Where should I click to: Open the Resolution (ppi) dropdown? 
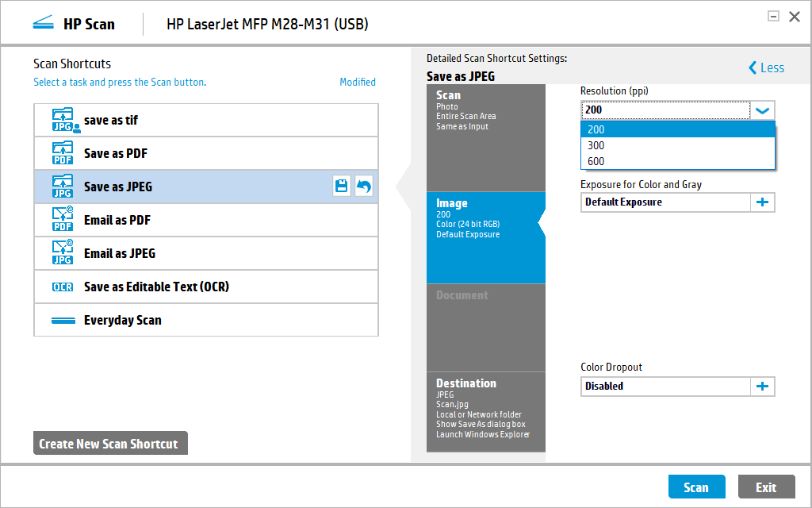[x=762, y=110]
